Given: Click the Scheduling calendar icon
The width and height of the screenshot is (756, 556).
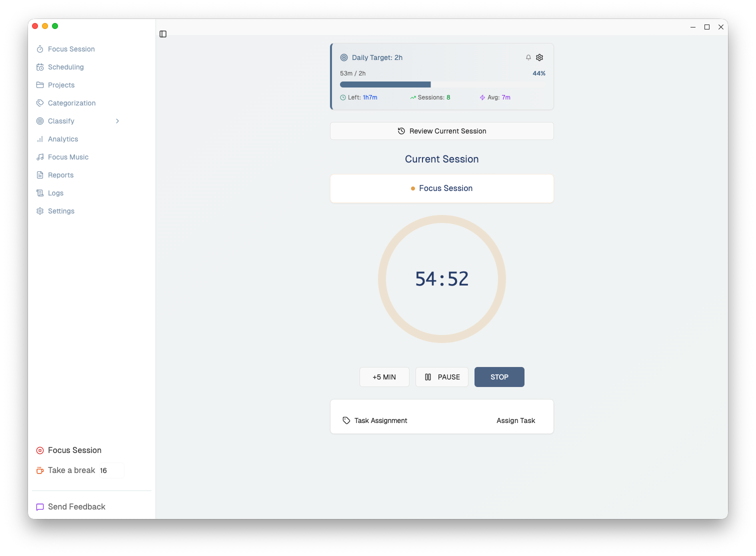Looking at the screenshot, I should 40,67.
